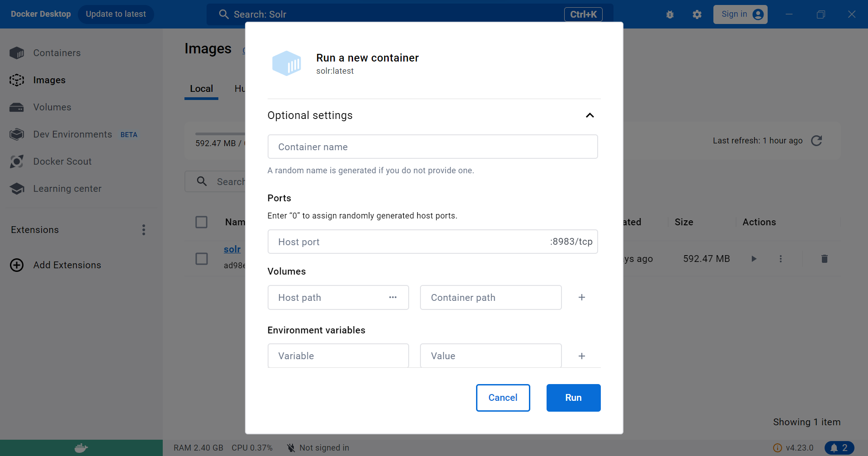Viewport: 868px width, 456px height.
Task: Click the Extensions section label
Action: (35, 230)
